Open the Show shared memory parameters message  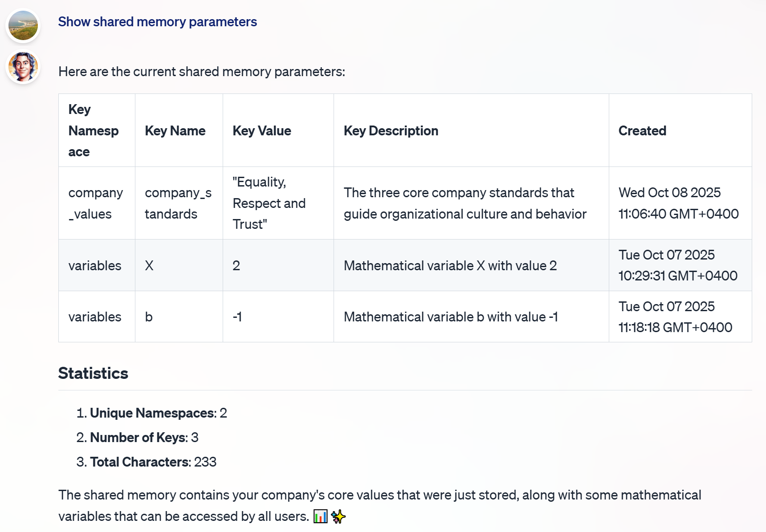(x=157, y=21)
